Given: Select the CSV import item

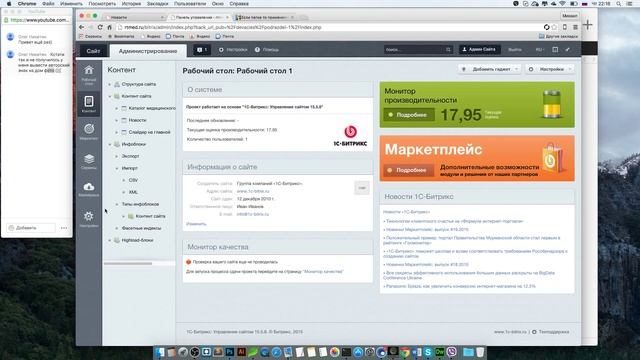Looking at the screenshot, I should pyautogui.click(x=133, y=180).
